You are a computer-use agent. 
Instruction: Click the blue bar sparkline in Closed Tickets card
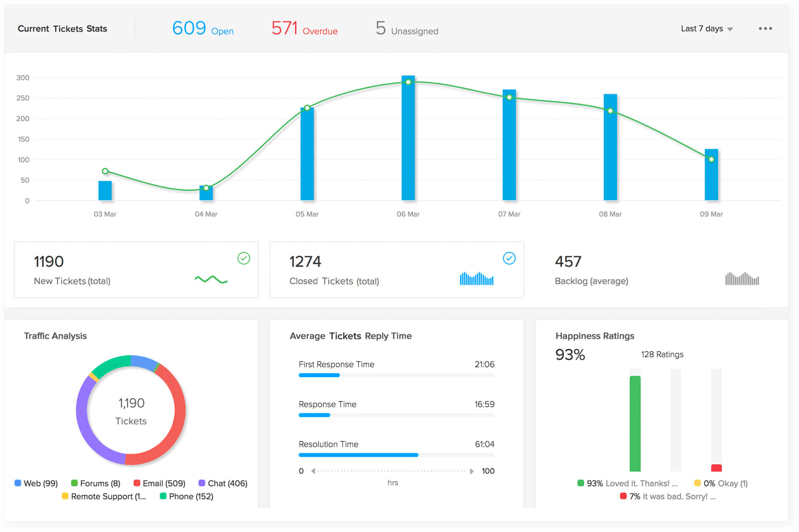coord(476,279)
